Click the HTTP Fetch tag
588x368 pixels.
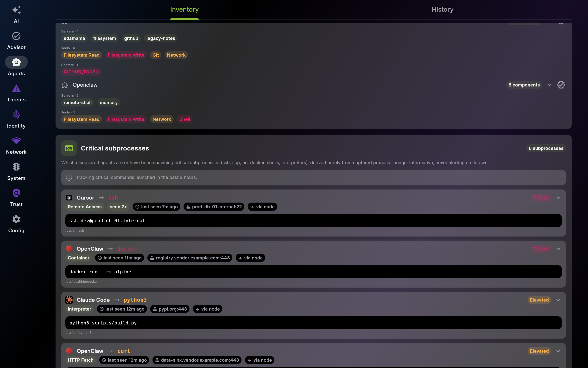[80, 360]
